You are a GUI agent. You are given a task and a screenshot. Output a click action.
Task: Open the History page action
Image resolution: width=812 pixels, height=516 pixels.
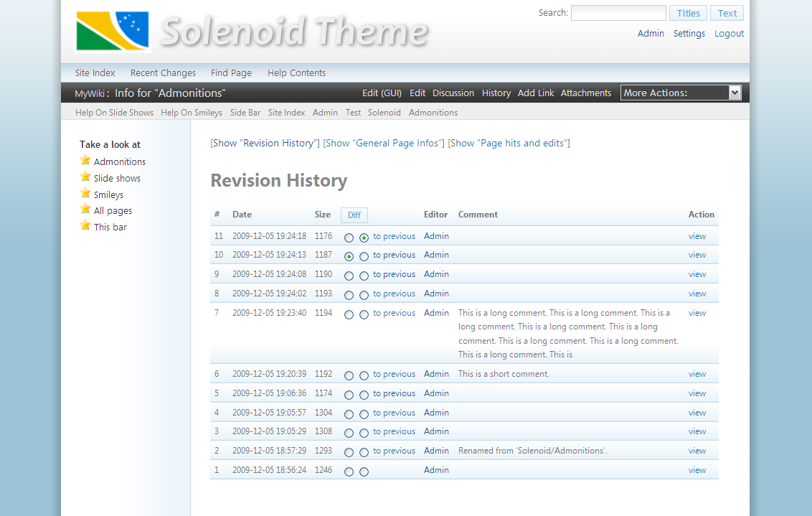click(496, 93)
